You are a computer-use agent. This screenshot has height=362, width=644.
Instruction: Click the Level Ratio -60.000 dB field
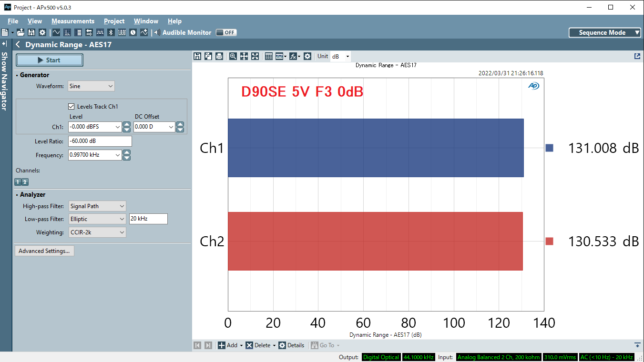(x=100, y=141)
